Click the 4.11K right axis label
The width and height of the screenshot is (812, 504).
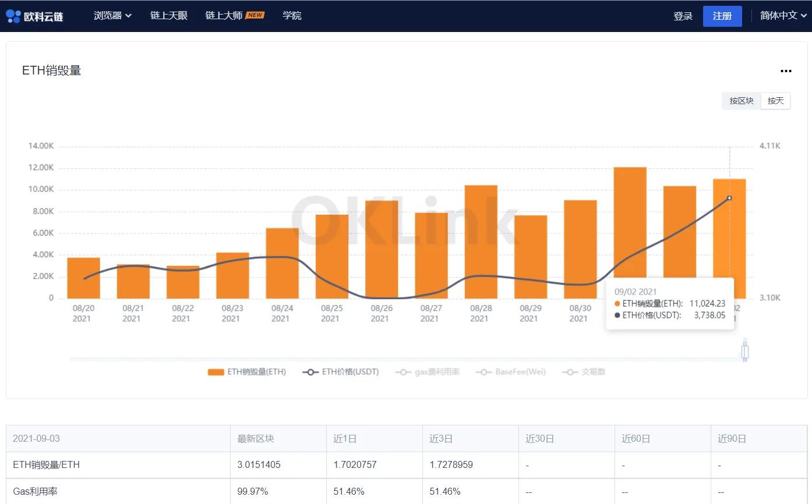click(769, 145)
